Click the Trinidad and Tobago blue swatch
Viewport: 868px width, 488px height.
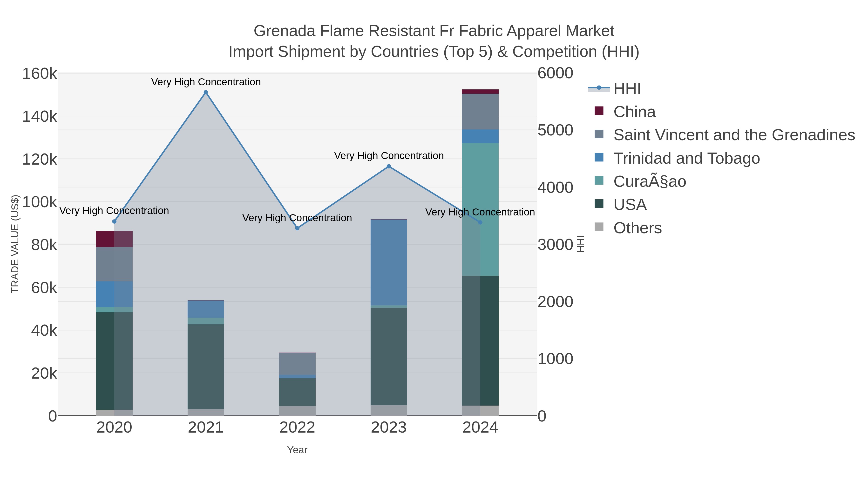click(599, 157)
